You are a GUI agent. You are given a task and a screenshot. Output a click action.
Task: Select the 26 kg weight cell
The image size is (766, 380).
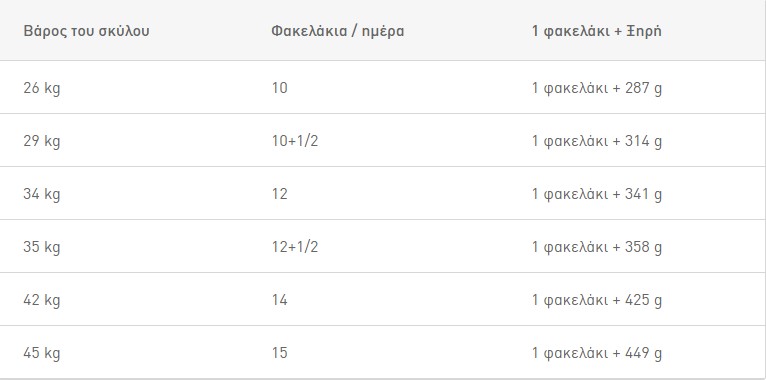coord(42,88)
